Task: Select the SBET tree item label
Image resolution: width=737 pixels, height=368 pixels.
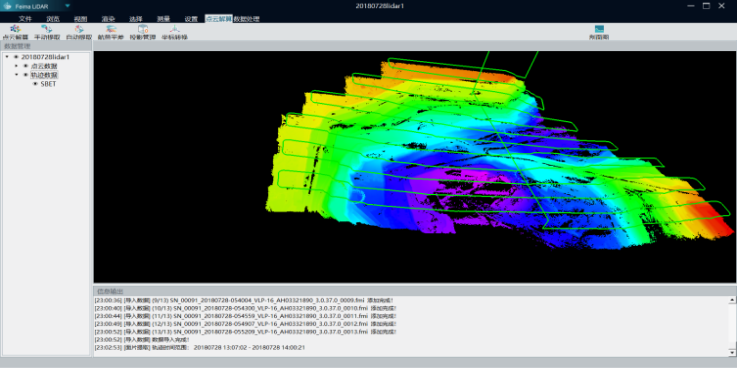Action: click(x=48, y=84)
